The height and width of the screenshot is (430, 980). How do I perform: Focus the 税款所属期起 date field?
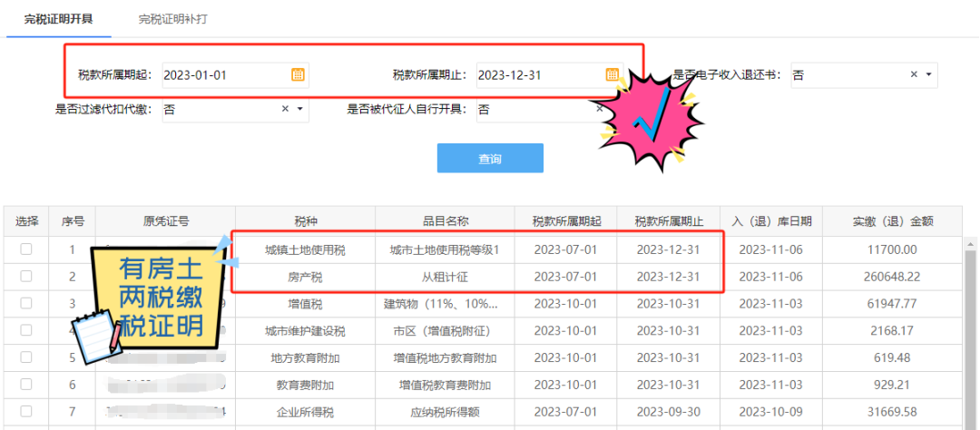[236, 75]
